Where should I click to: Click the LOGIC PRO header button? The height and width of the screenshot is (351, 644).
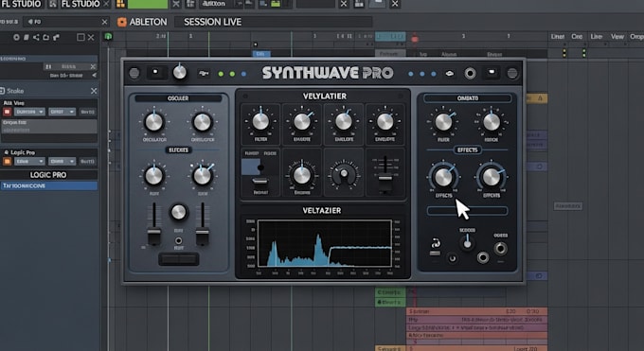point(48,175)
